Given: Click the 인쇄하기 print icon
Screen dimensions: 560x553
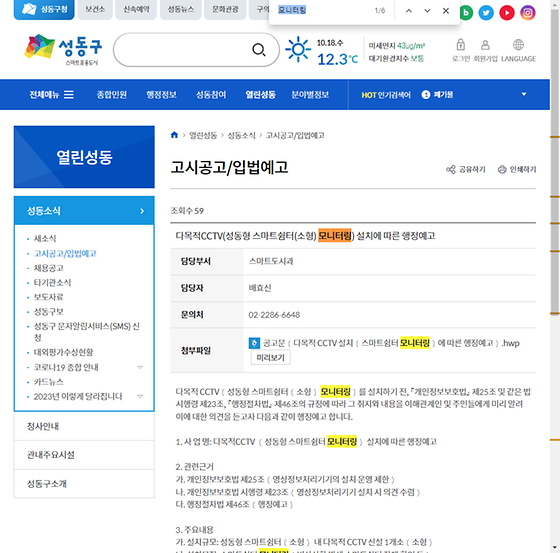Looking at the screenshot, I should click(502, 169).
